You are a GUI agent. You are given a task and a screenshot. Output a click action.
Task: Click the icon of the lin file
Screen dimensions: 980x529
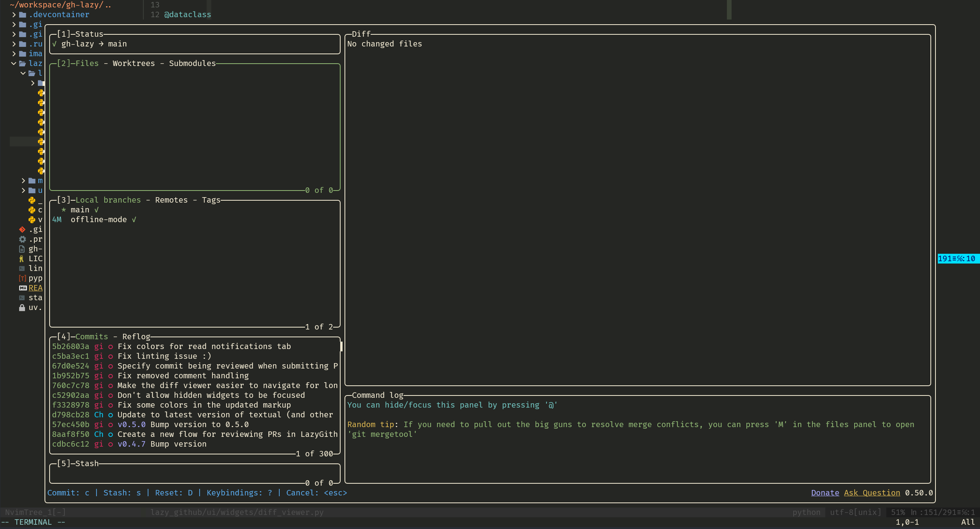point(22,269)
